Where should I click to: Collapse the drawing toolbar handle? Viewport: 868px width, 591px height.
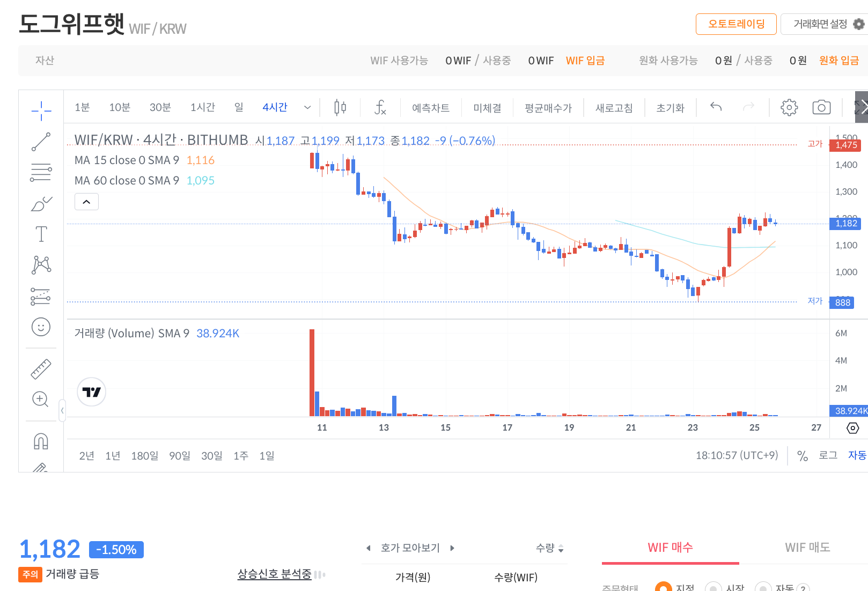tap(62, 410)
